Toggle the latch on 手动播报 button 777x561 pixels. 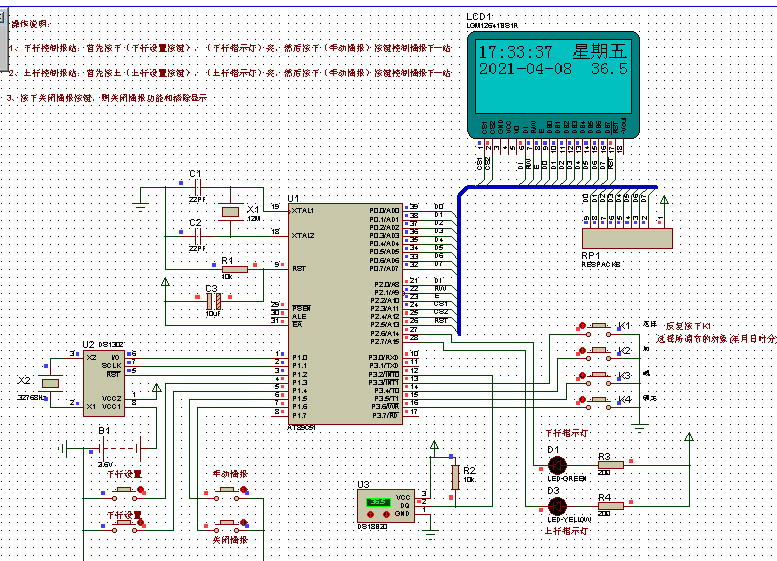click(x=244, y=490)
